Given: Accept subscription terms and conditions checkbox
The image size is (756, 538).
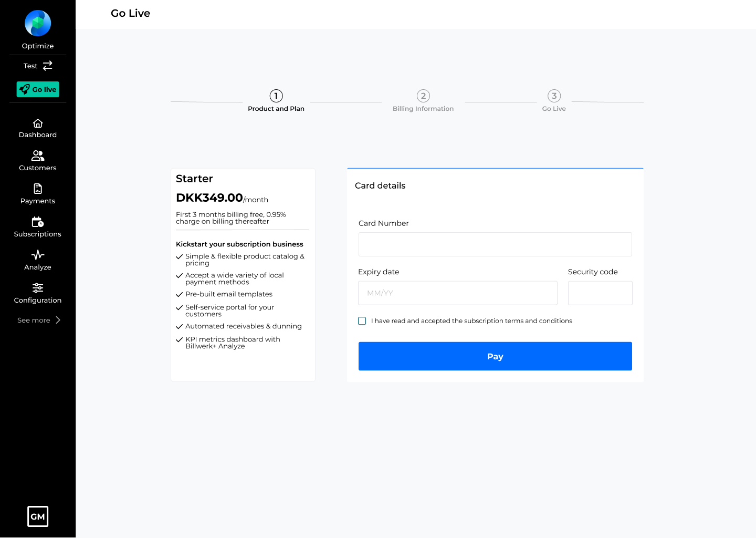Looking at the screenshot, I should [x=362, y=321].
